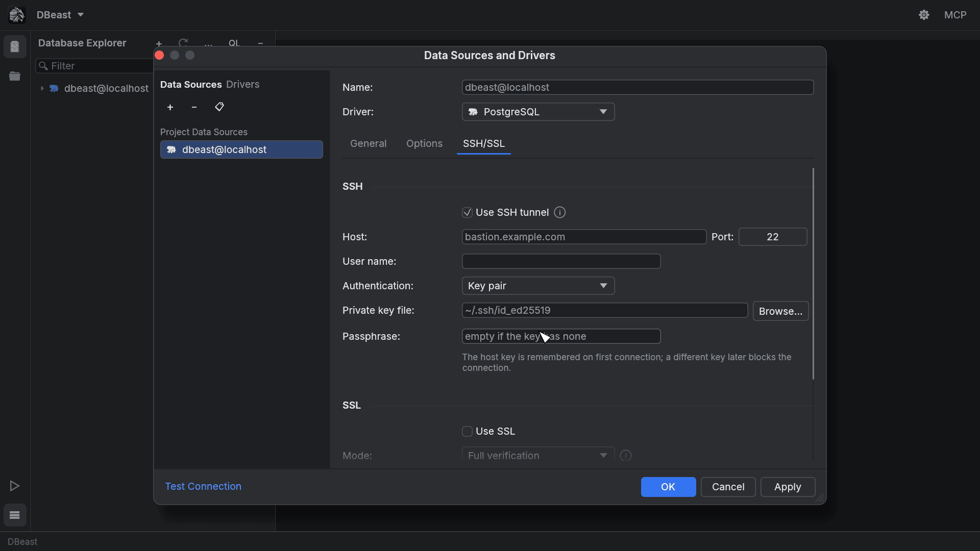Select the Data Sources tab
The height and width of the screenshot is (551, 980).
[x=191, y=84]
